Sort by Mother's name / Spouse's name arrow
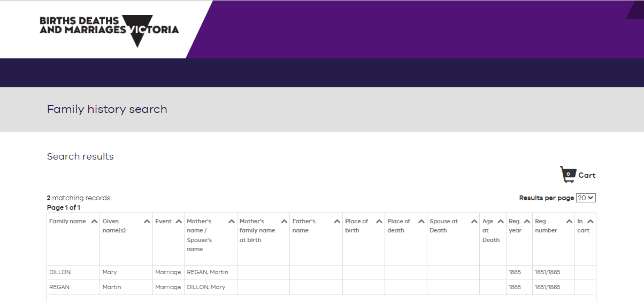Screen dimensions: 644x302 (x=232, y=222)
